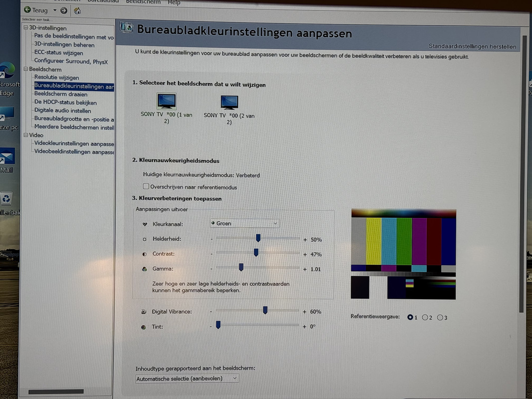Click Standaardinstellingen herstellen link

point(472,46)
